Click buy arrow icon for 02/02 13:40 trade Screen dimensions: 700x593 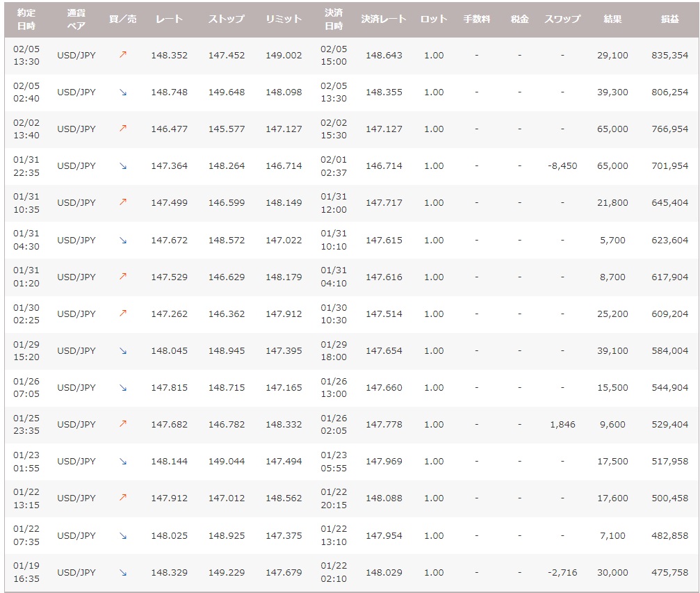123,129
